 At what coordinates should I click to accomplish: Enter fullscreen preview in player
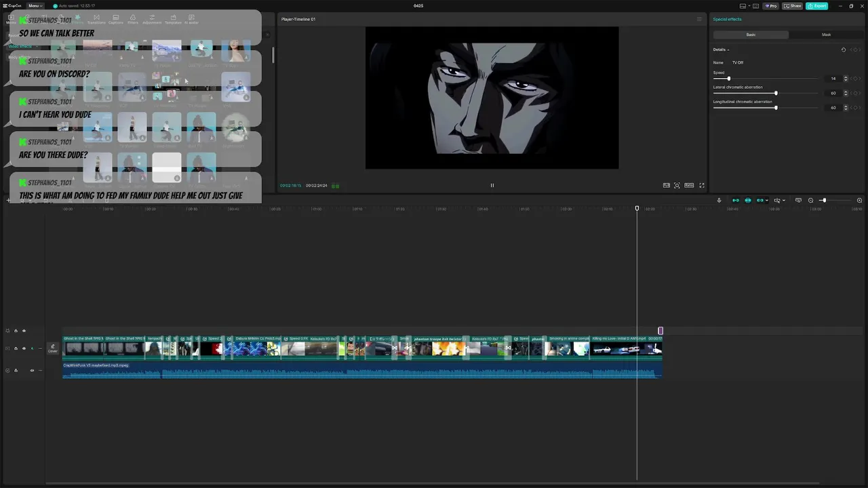coord(702,185)
